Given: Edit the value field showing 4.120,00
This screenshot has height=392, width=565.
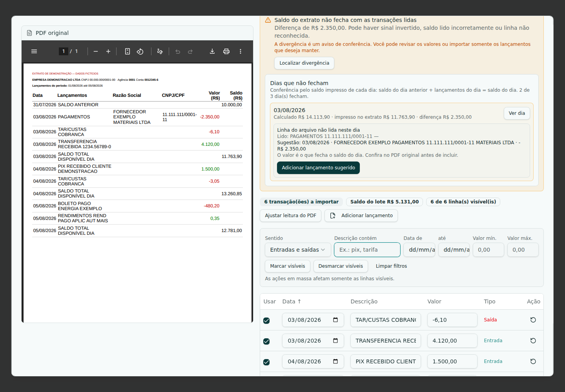Looking at the screenshot, I should tap(452, 341).
